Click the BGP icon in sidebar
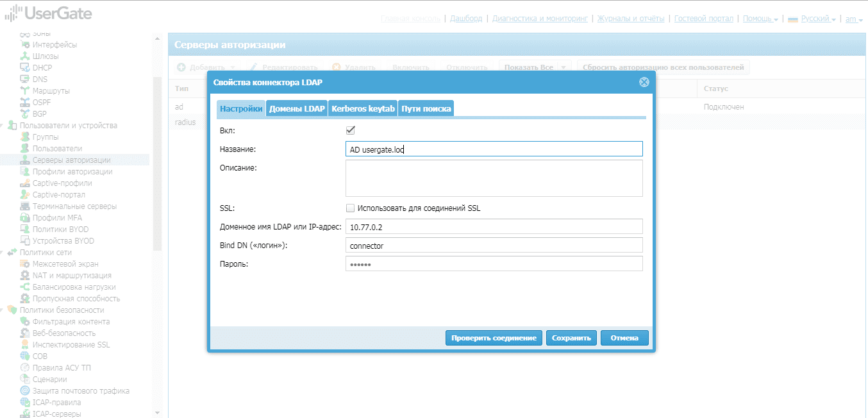The image size is (868, 418). click(25, 113)
